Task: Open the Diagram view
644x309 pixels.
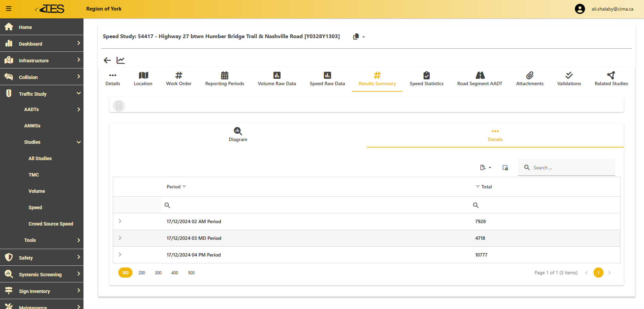Action: [238, 135]
